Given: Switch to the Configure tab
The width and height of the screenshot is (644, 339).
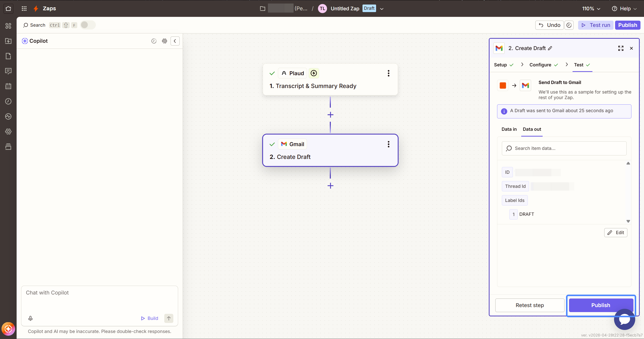Looking at the screenshot, I should tap(544, 65).
